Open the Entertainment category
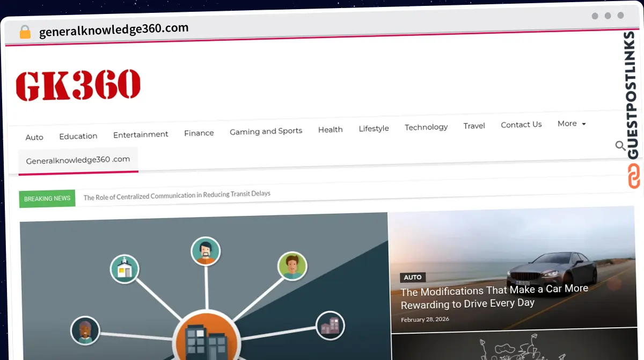 [141, 134]
